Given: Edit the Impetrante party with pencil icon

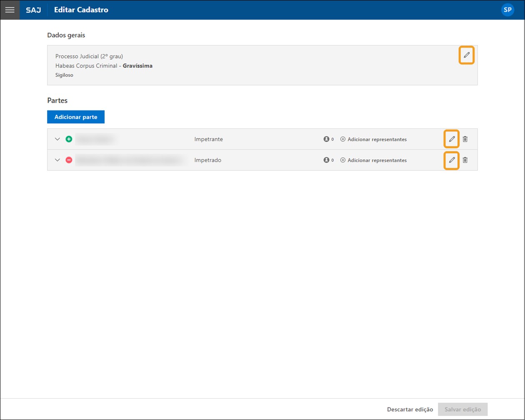Looking at the screenshot, I should coord(452,139).
